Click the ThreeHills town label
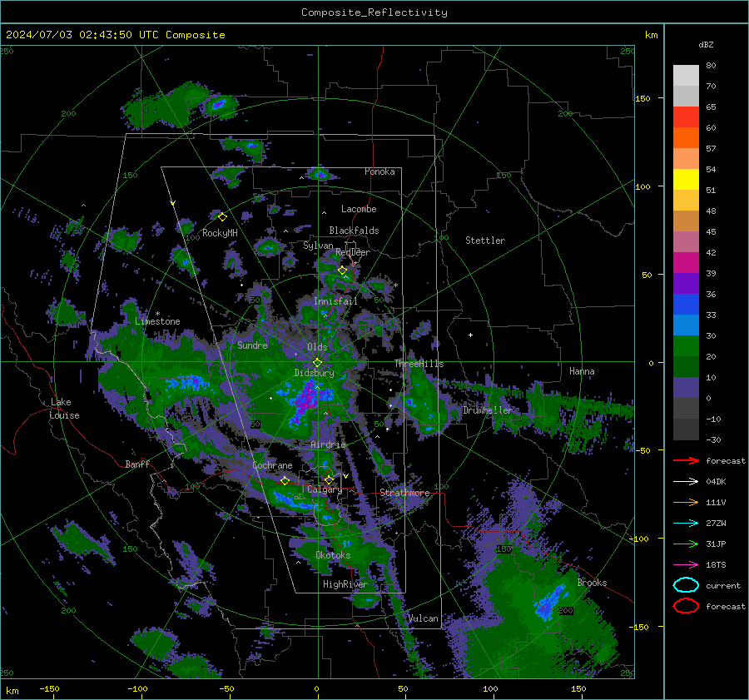 point(419,364)
